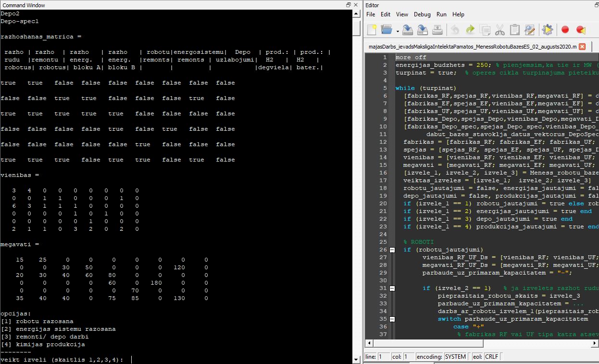Screen dimensions: 599x364
Task: Redo the last undone edit
Action: coord(470,29)
